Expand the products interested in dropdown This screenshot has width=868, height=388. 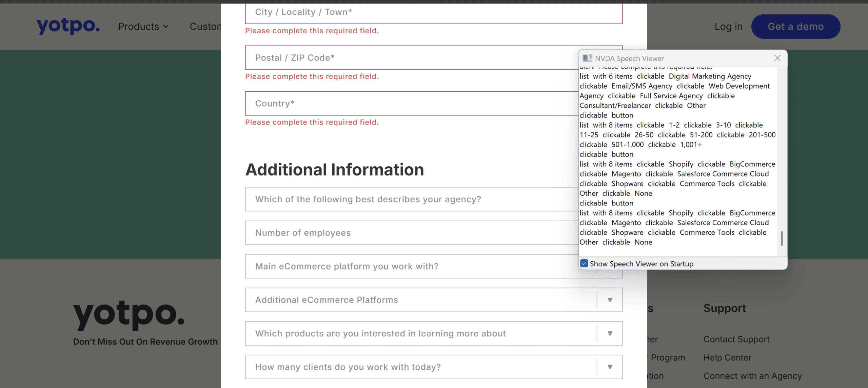[x=610, y=333]
